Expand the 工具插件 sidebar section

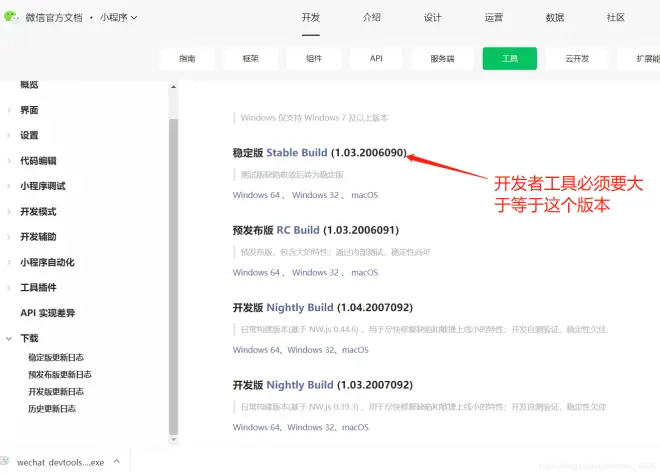click(x=9, y=288)
